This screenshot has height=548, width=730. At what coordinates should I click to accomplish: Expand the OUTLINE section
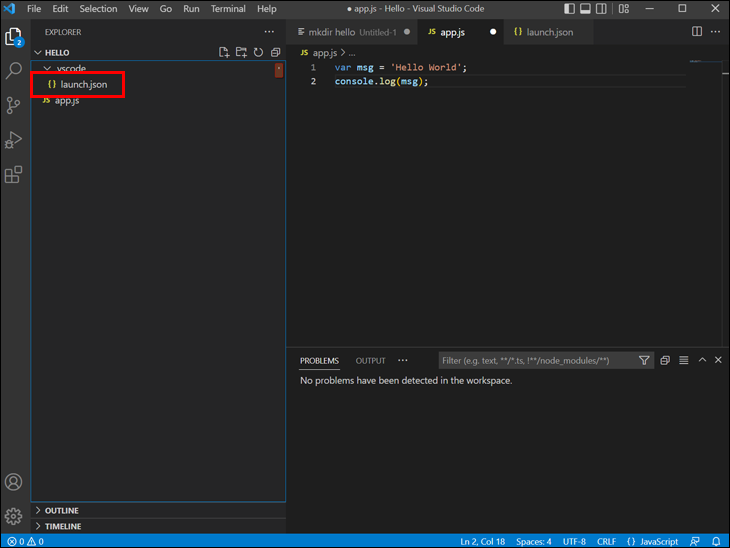[61, 510]
